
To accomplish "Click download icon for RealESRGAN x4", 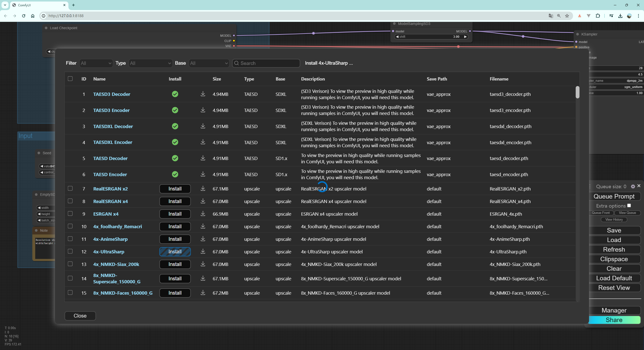I will coord(203,201).
